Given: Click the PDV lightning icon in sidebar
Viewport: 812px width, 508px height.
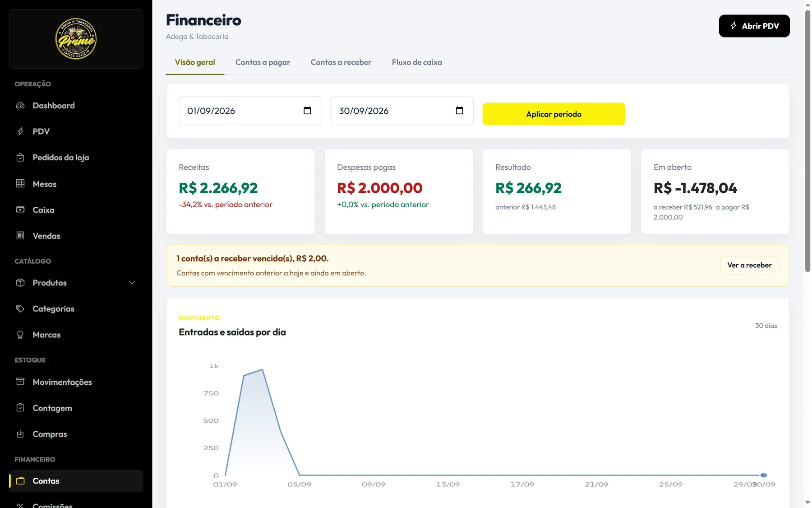Looking at the screenshot, I should [20, 131].
